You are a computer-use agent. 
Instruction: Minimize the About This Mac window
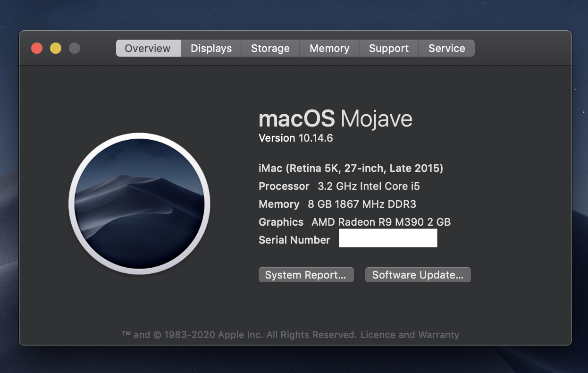point(56,48)
